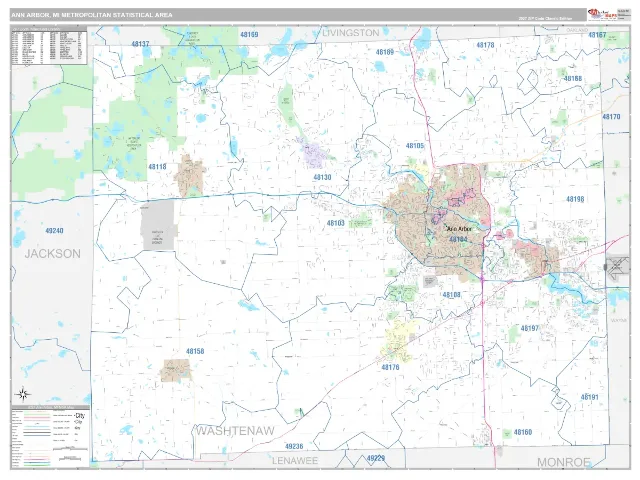Click ZIP code label 48160
Screen dimensions: 640x480
tap(523, 432)
